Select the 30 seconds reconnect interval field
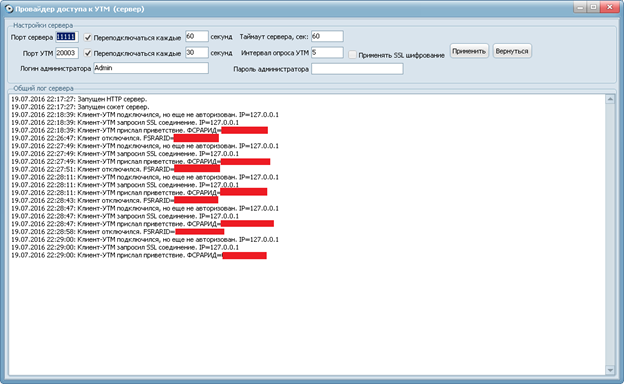Viewport: 624px width, 384px height. pyautogui.click(x=197, y=53)
